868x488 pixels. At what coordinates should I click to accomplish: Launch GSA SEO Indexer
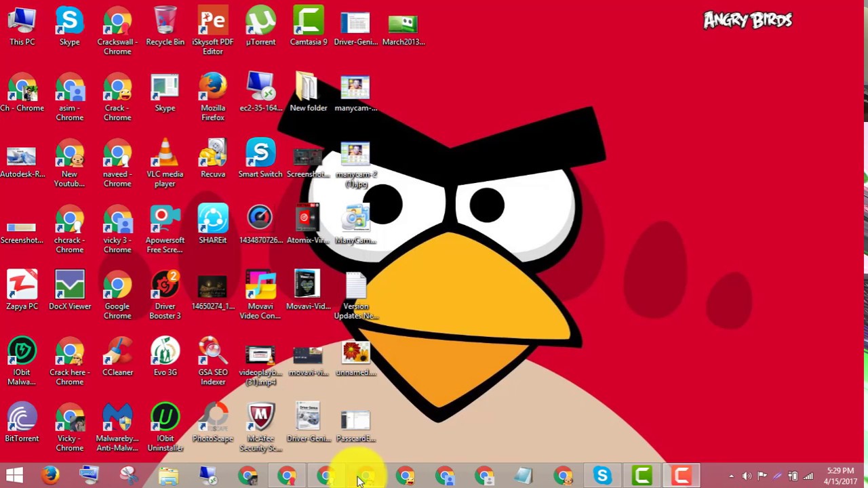(x=213, y=361)
